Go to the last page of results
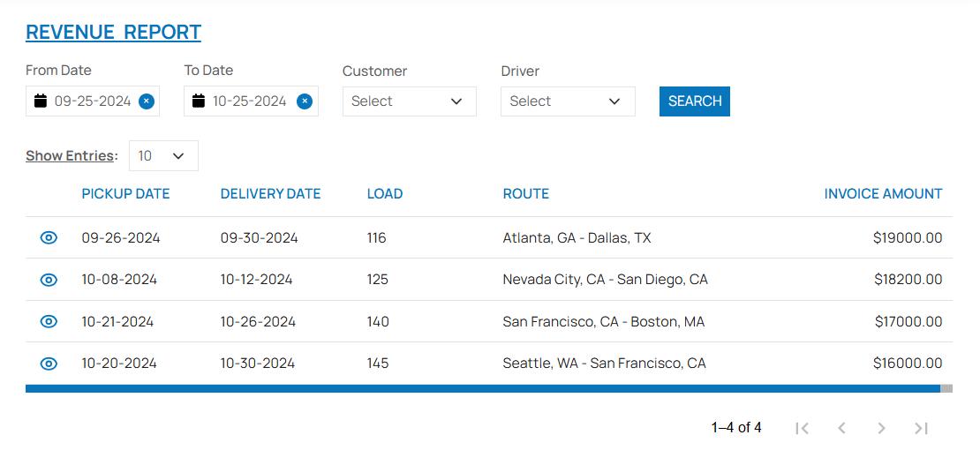Viewport: 980px width, 465px height. pyautogui.click(x=921, y=428)
